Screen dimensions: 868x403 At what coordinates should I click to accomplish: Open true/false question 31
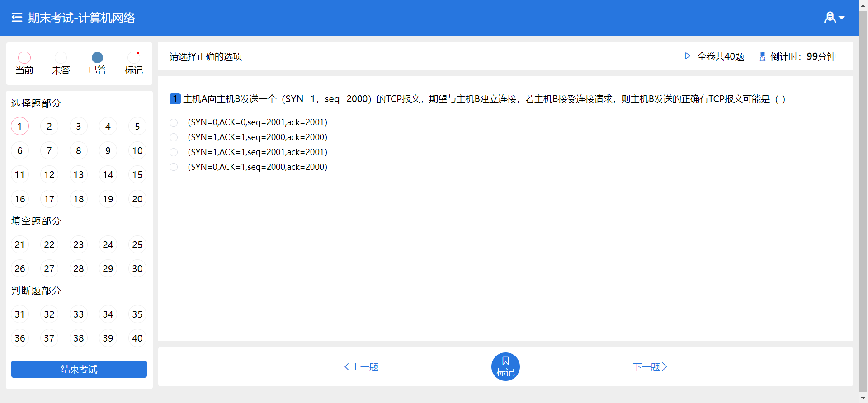click(x=20, y=314)
